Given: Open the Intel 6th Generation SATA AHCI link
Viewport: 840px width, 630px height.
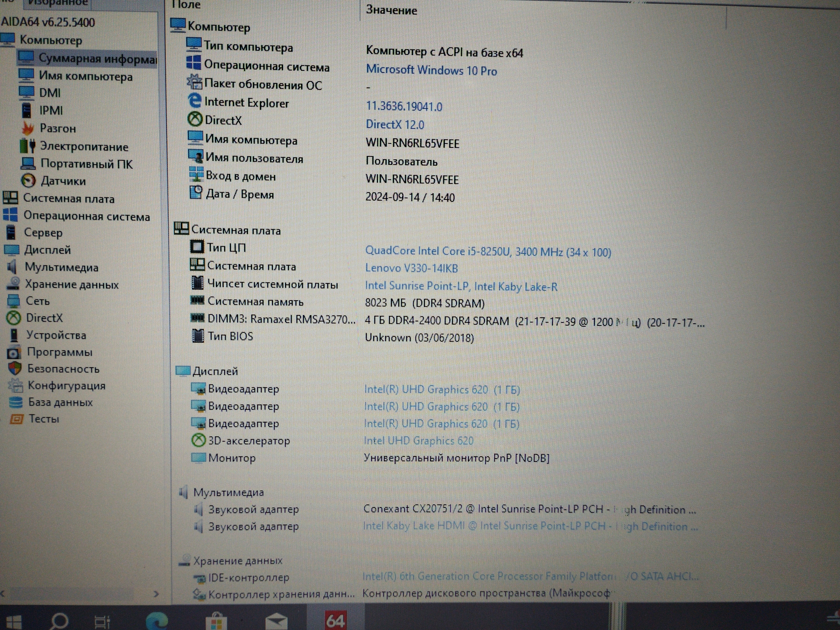Looking at the screenshot, I should click(530, 576).
